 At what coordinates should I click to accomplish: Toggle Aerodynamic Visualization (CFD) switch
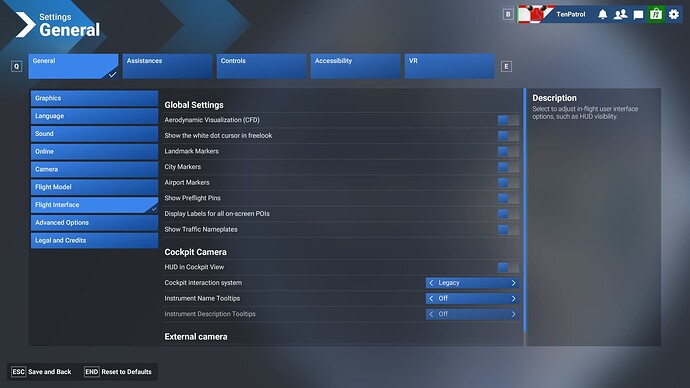point(508,120)
